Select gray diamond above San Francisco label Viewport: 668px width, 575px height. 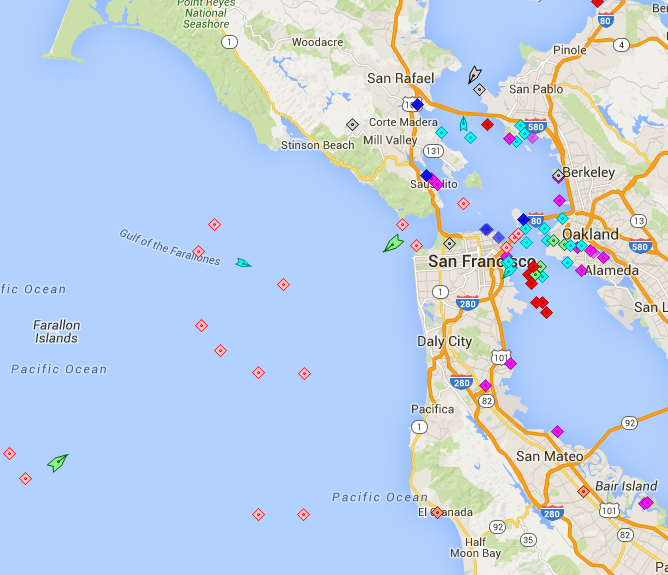450,243
